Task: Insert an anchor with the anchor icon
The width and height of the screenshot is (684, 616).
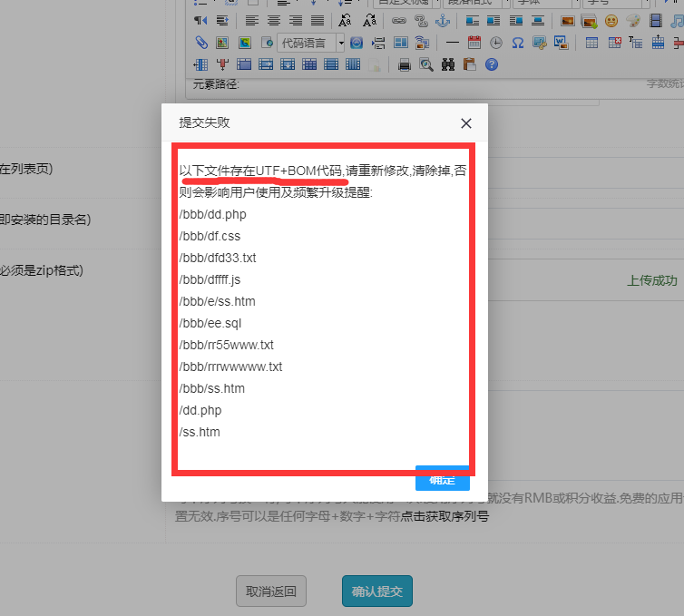Action: 444,20
